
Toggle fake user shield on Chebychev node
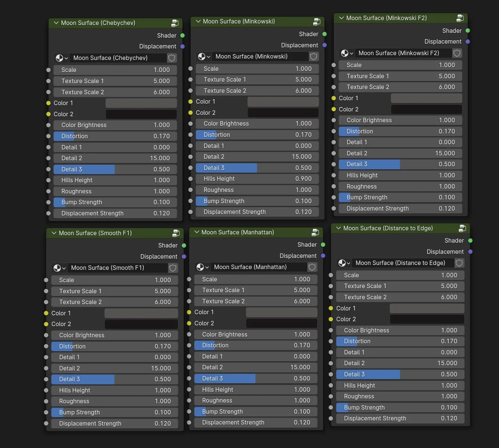coord(172,58)
